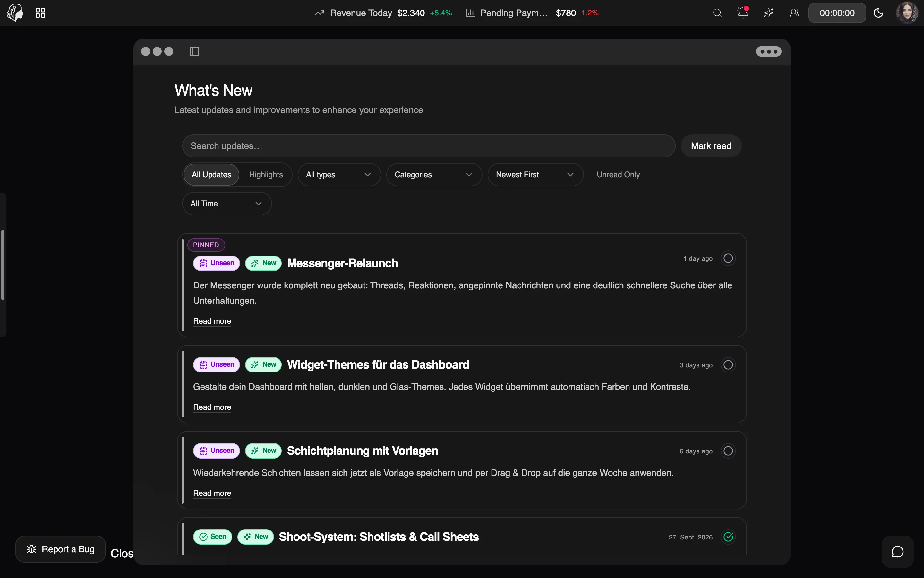Click the Seen badge on Shoot-System update

(213, 537)
